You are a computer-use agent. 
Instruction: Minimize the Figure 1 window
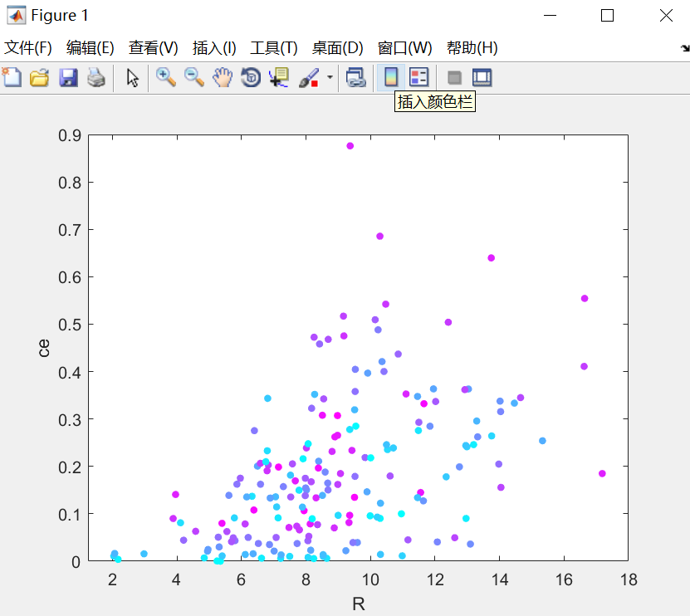tap(550, 16)
